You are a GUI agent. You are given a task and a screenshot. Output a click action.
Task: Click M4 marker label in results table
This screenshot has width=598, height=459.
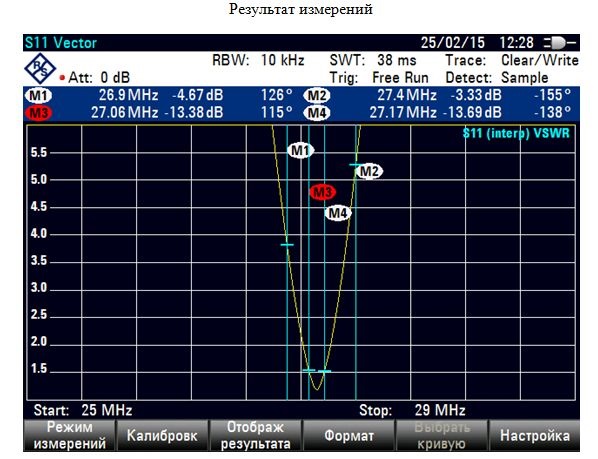pos(317,113)
